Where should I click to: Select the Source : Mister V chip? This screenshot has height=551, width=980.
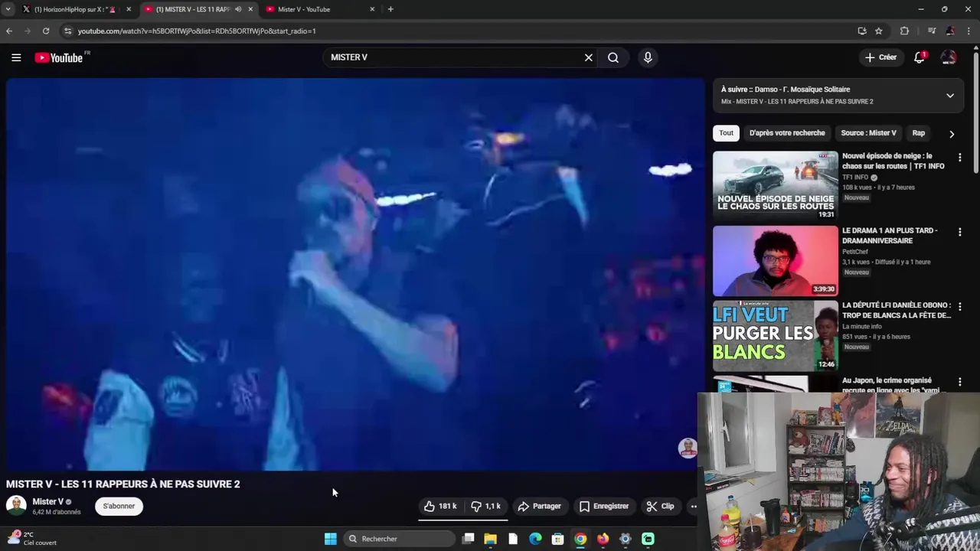(x=868, y=133)
